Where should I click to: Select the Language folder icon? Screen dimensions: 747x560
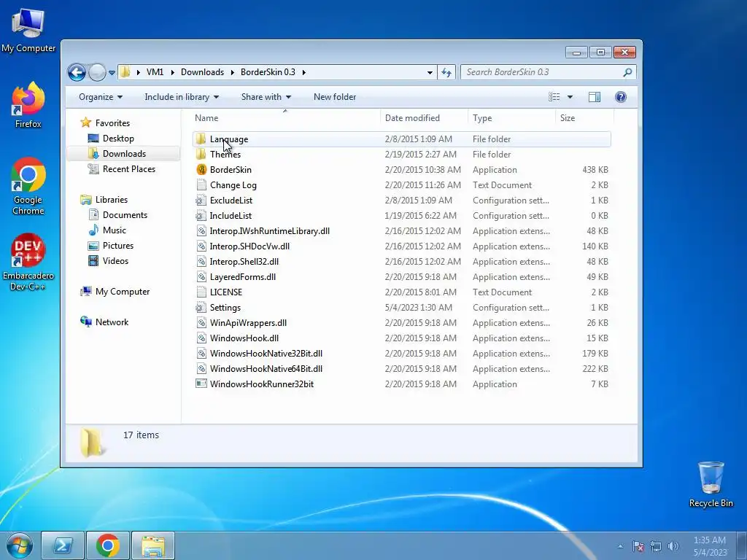point(201,139)
